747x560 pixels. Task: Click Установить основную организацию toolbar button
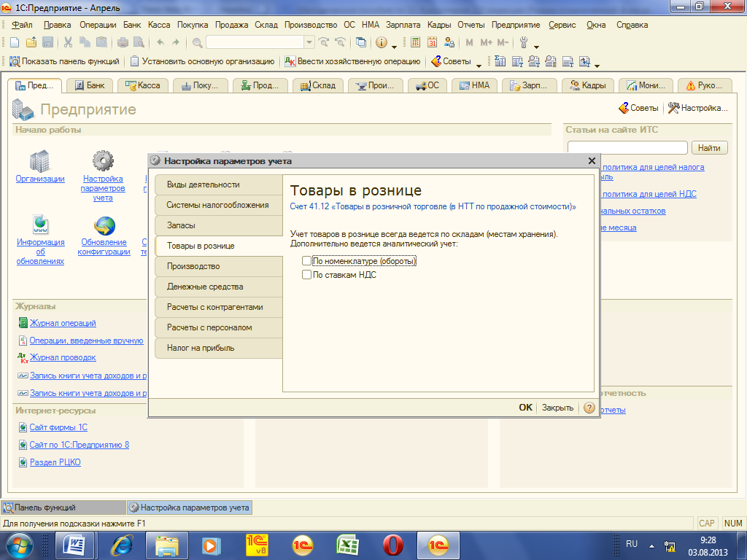coord(203,61)
